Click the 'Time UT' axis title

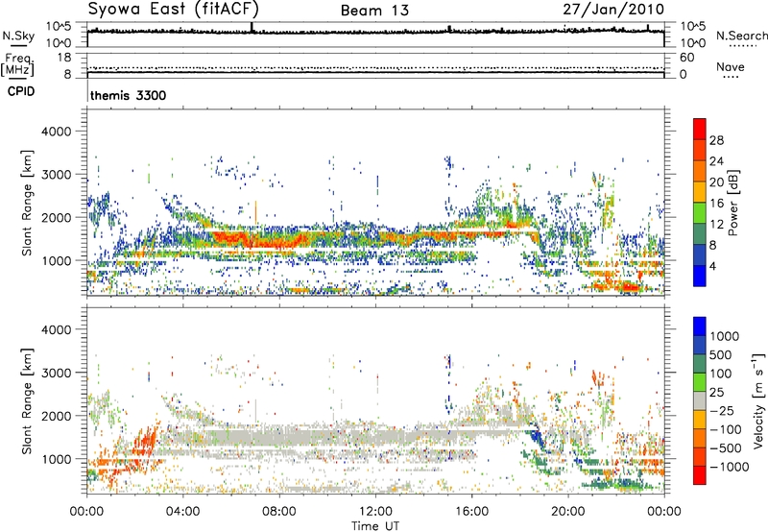coord(375,526)
